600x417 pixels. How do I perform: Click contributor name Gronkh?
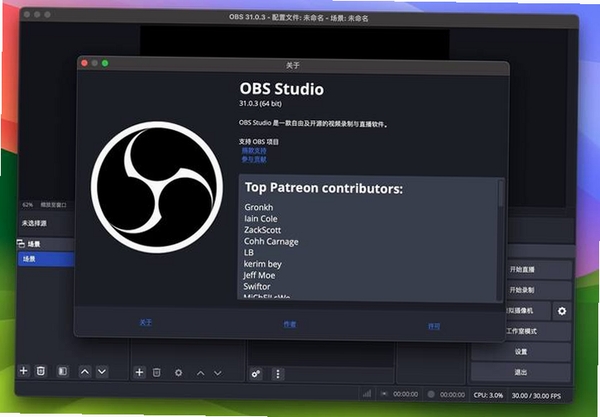click(x=259, y=207)
